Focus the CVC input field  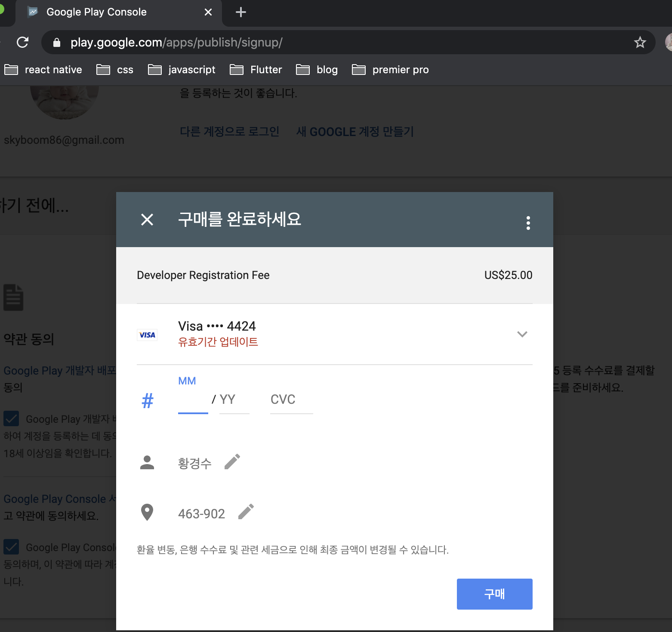click(x=291, y=400)
